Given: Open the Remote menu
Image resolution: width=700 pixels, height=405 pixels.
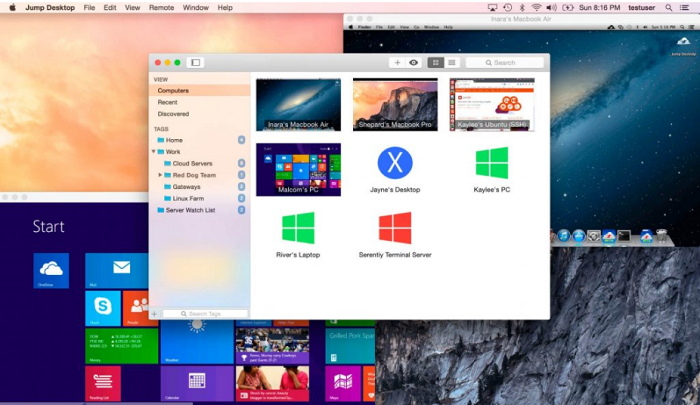Looking at the screenshot, I should (162, 8).
